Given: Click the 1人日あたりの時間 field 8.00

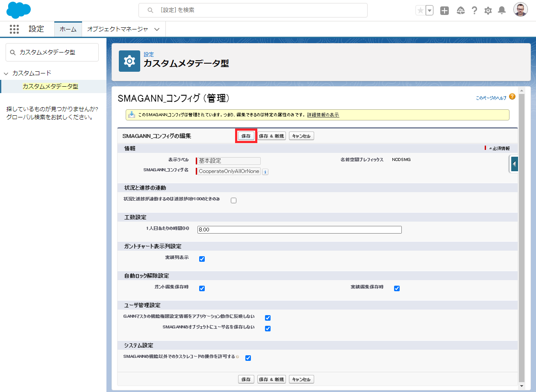Looking at the screenshot, I should click(x=300, y=230).
